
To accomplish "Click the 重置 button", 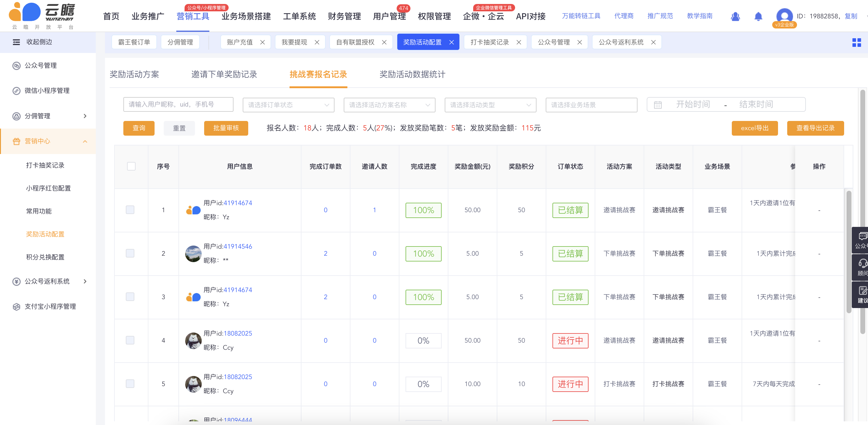I will click(x=179, y=128).
